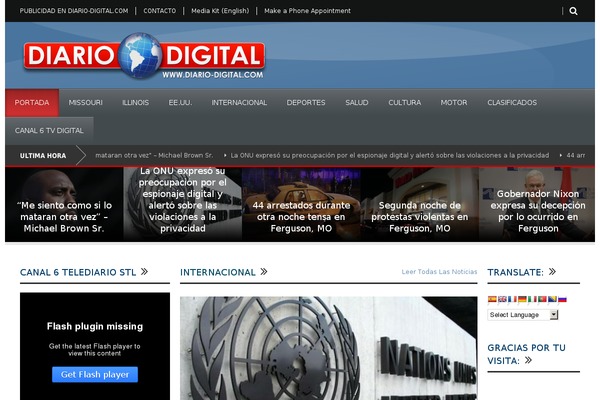Select the Portuguese flag translation
The image size is (600, 400).
click(x=542, y=299)
